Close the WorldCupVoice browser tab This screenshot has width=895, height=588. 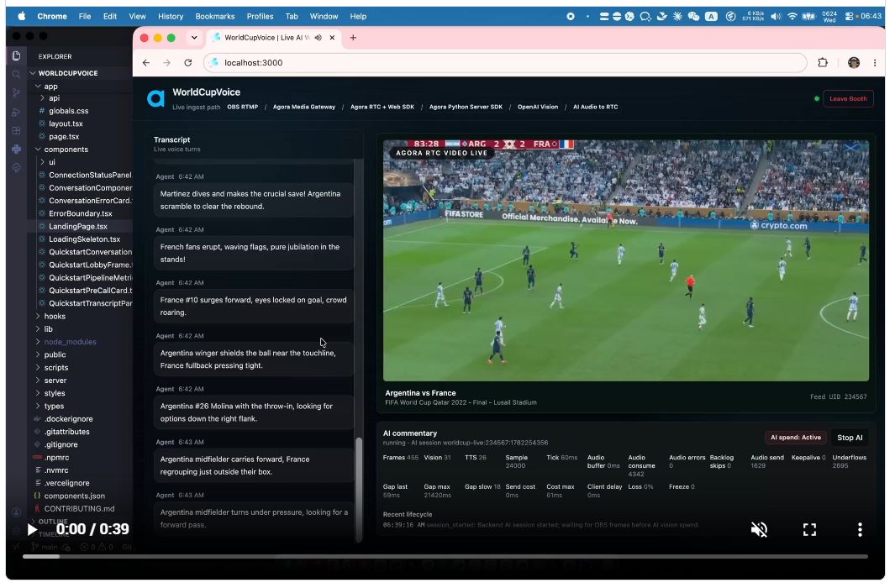(x=332, y=38)
